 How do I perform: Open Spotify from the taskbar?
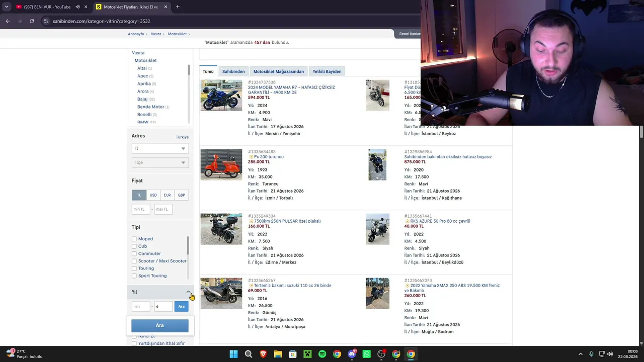322,354
